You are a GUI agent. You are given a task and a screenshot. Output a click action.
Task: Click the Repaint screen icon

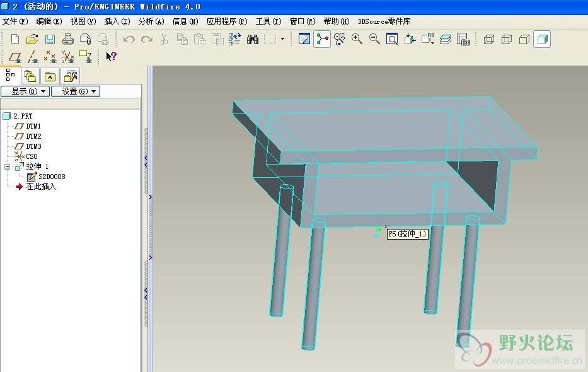click(x=304, y=39)
